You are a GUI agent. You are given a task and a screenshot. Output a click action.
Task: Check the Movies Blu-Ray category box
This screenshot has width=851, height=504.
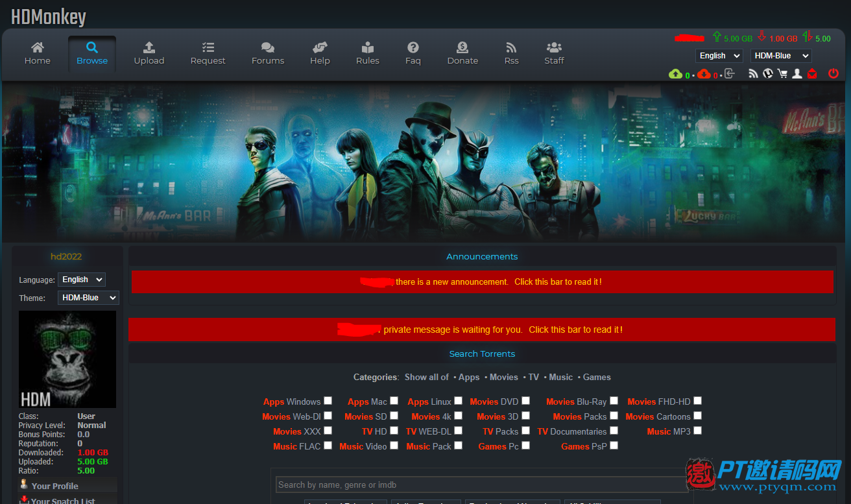pos(614,401)
